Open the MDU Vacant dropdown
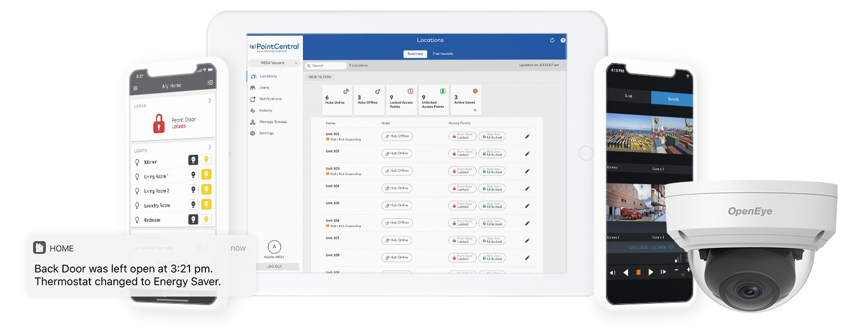Screen dimensions: 868x330 [x=274, y=63]
